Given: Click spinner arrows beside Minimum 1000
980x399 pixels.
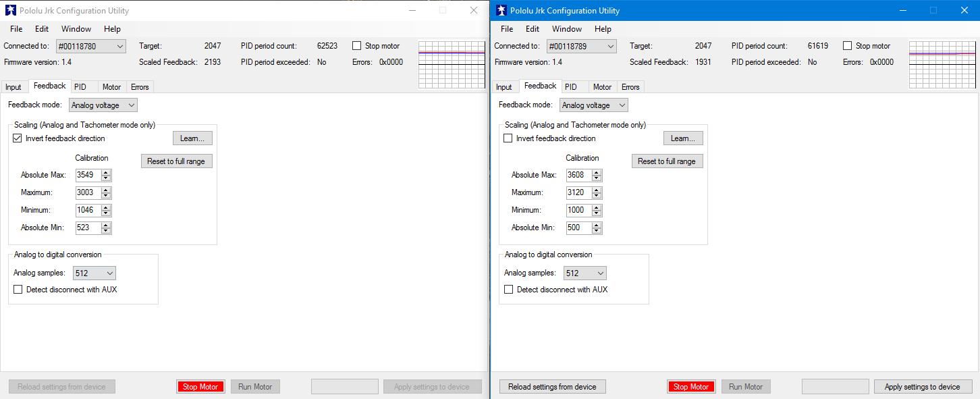Looking at the screenshot, I should coord(597,210).
